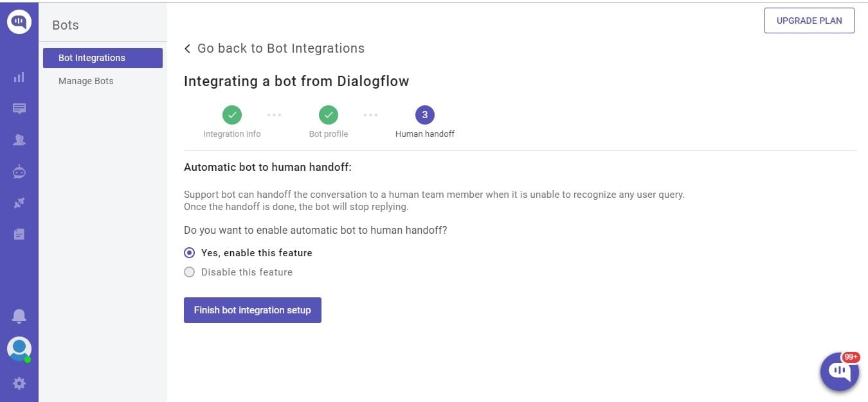
Task: Open the help docs icon in sidebar
Action: [19, 234]
